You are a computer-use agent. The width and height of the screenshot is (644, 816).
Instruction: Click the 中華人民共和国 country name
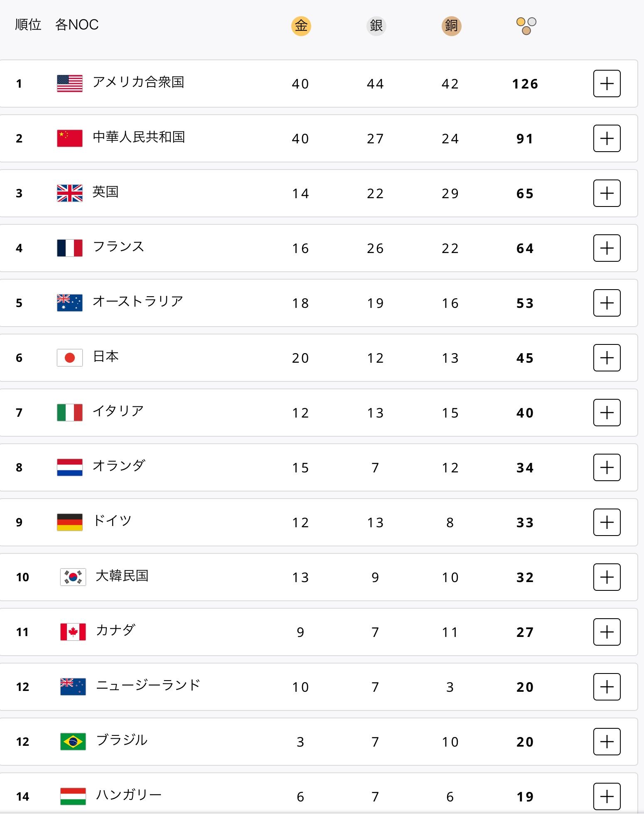pyautogui.click(x=139, y=137)
